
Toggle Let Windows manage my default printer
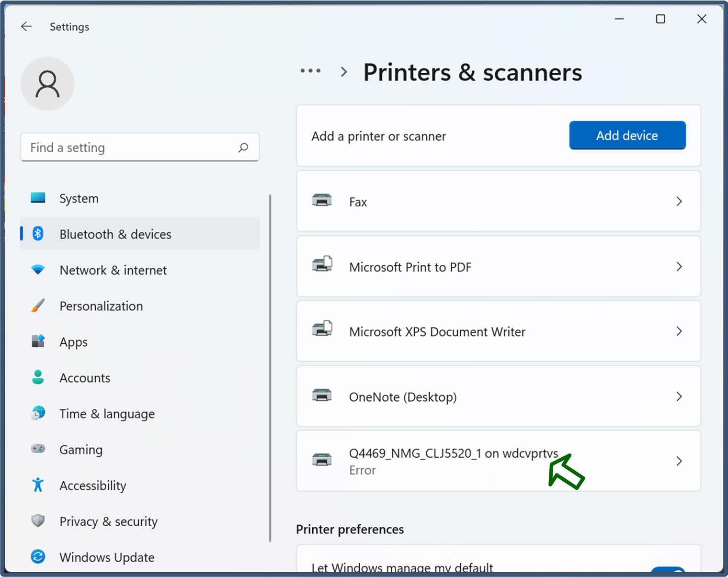(668, 569)
